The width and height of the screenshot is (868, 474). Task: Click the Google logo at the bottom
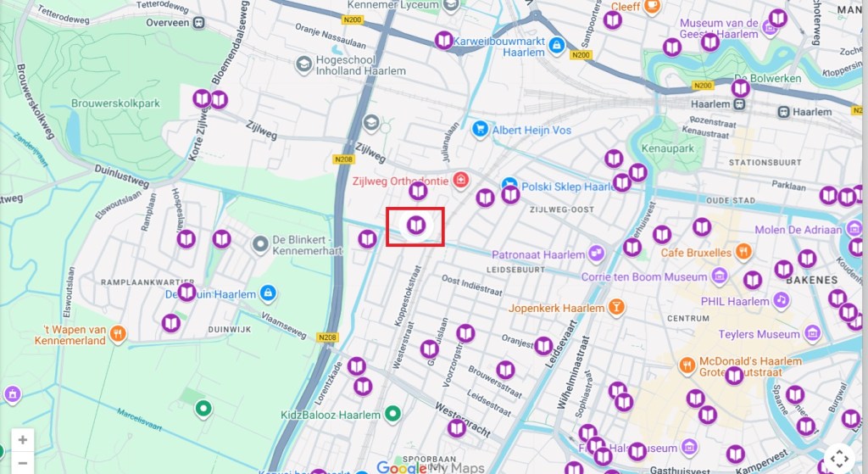point(402,467)
